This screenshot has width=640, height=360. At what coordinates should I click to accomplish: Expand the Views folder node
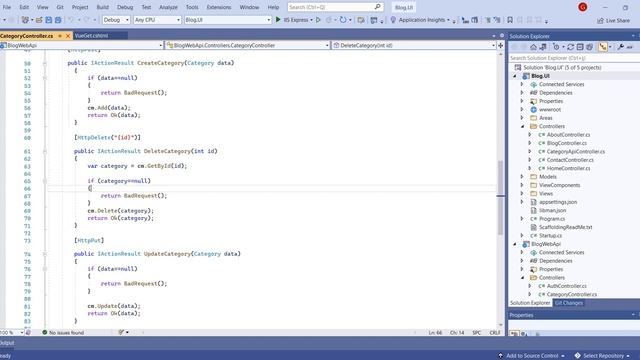click(522, 193)
